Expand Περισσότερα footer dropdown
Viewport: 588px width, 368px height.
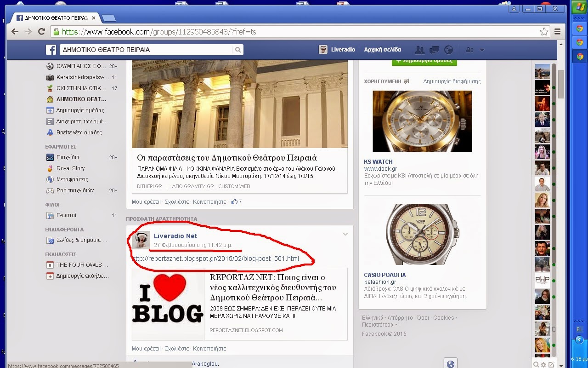point(380,325)
